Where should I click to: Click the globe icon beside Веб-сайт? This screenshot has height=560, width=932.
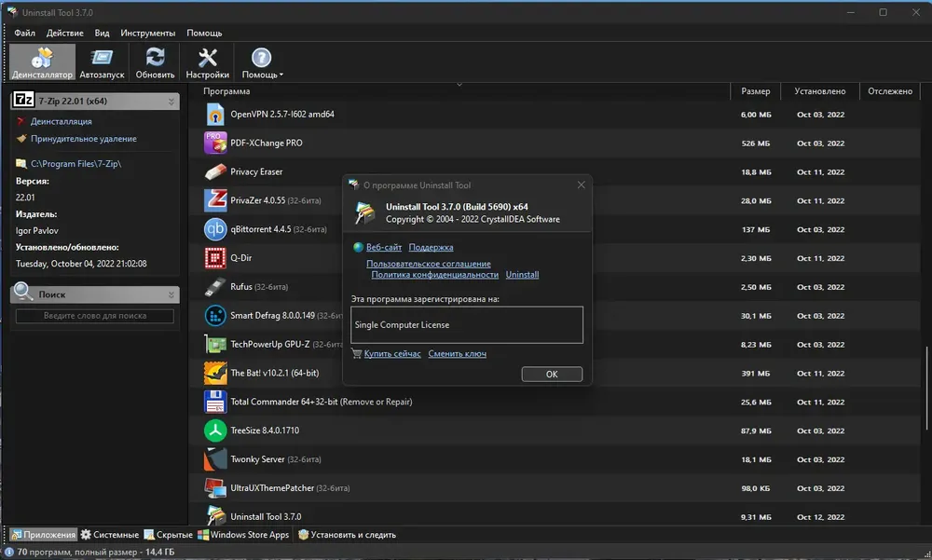pos(358,247)
